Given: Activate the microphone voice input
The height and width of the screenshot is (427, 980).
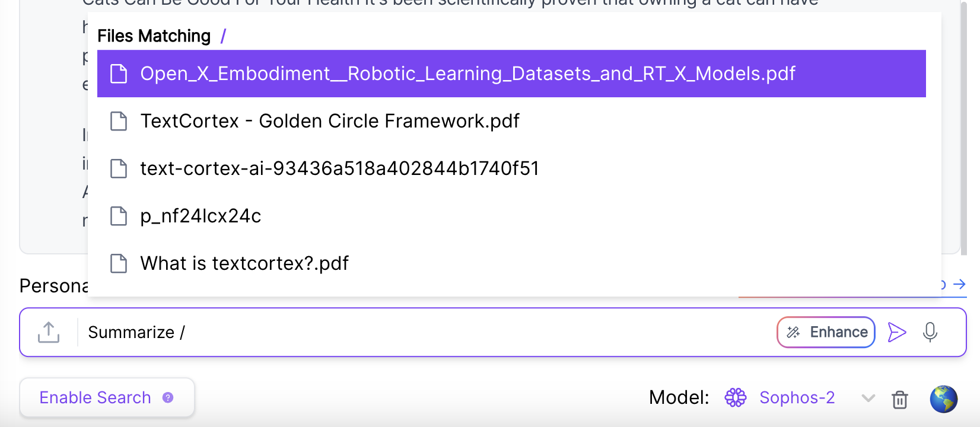Looking at the screenshot, I should pos(930,332).
